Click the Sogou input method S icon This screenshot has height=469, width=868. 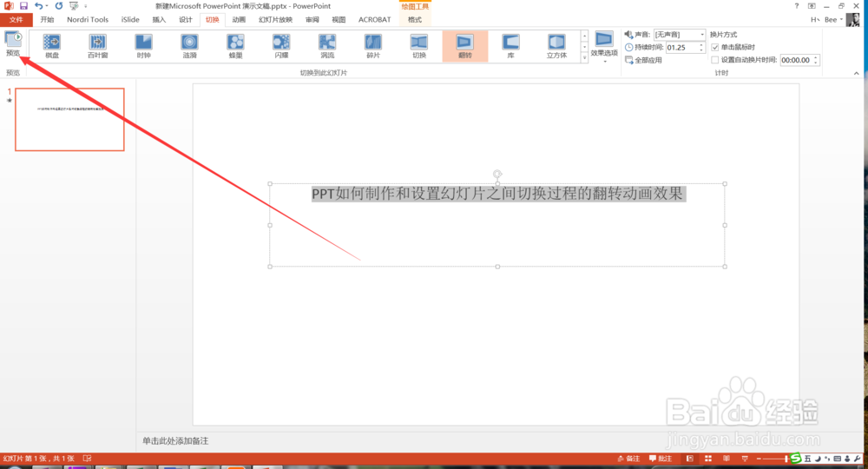[795, 458]
